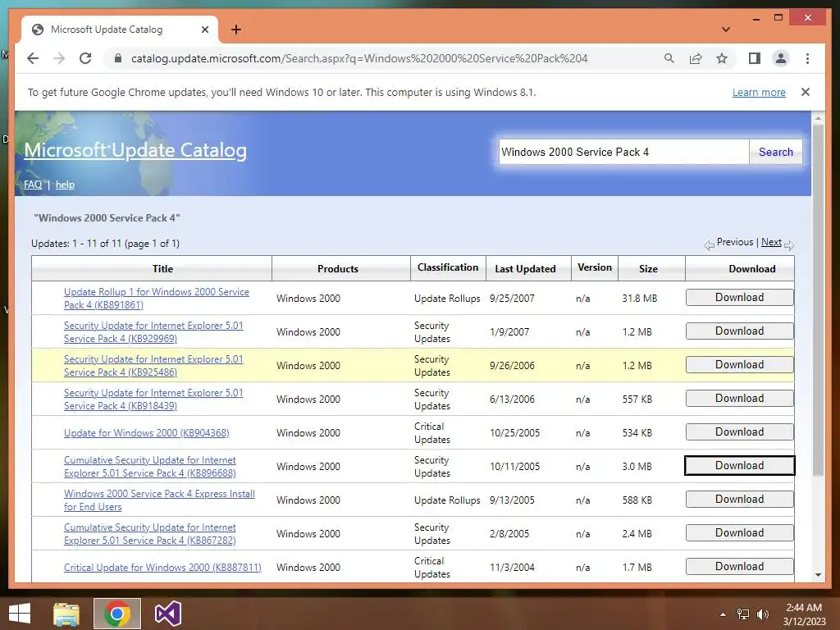Click the Search button
This screenshot has height=630, width=840.
click(x=775, y=152)
